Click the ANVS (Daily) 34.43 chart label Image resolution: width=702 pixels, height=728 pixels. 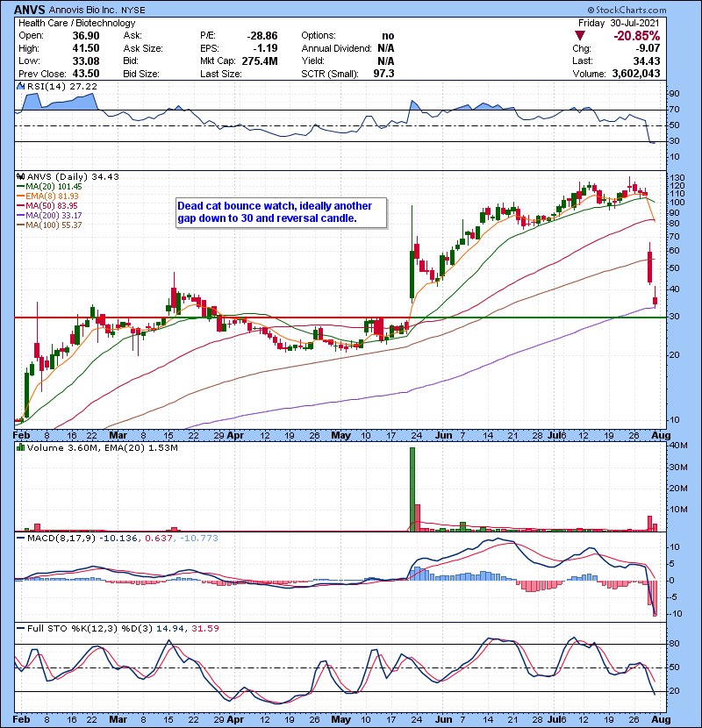point(73,177)
